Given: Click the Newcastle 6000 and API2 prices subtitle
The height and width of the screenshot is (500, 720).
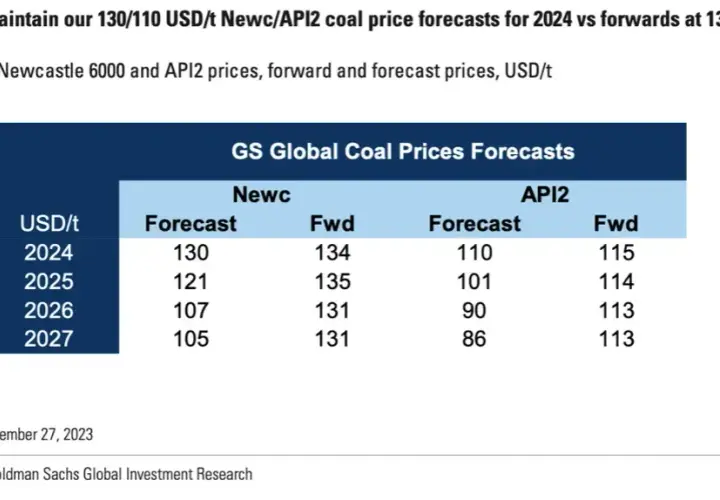Looking at the screenshot, I should coord(276,71).
